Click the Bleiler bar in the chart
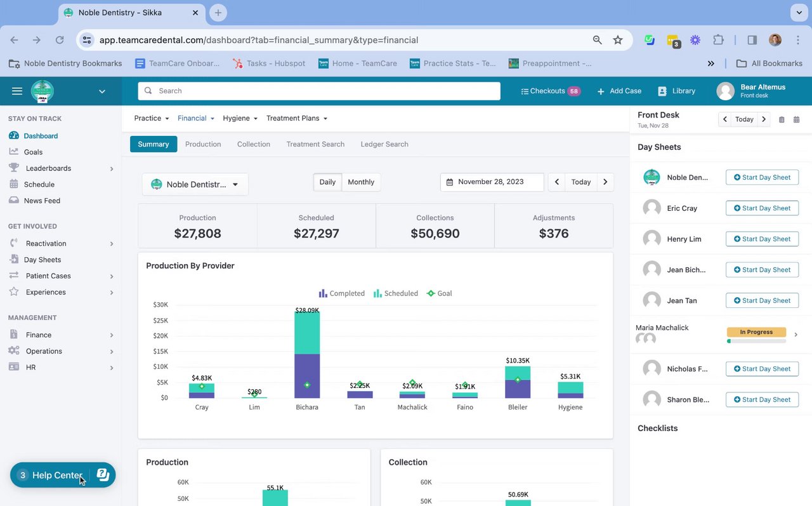Screen dimensions: 812x506 tap(518, 382)
